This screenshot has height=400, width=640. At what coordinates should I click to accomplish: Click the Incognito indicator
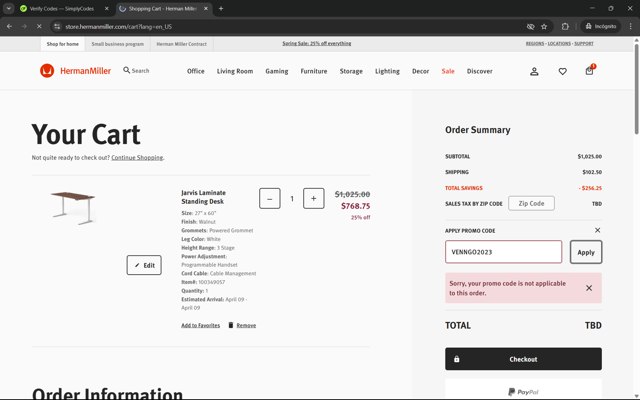tap(600, 26)
